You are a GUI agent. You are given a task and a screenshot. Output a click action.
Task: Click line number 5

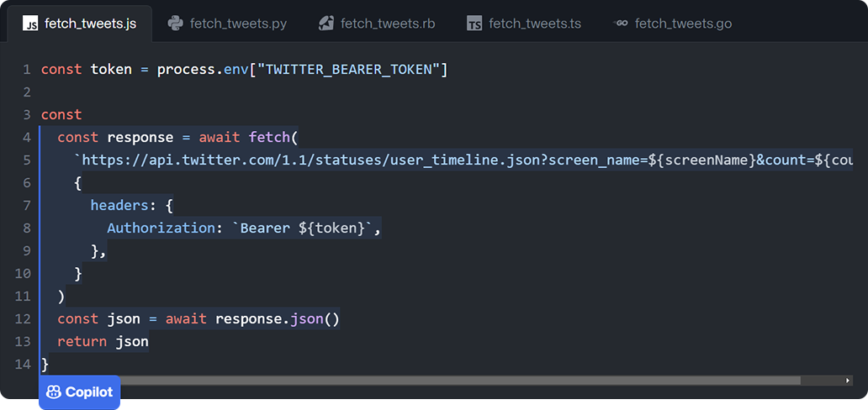(27, 160)
